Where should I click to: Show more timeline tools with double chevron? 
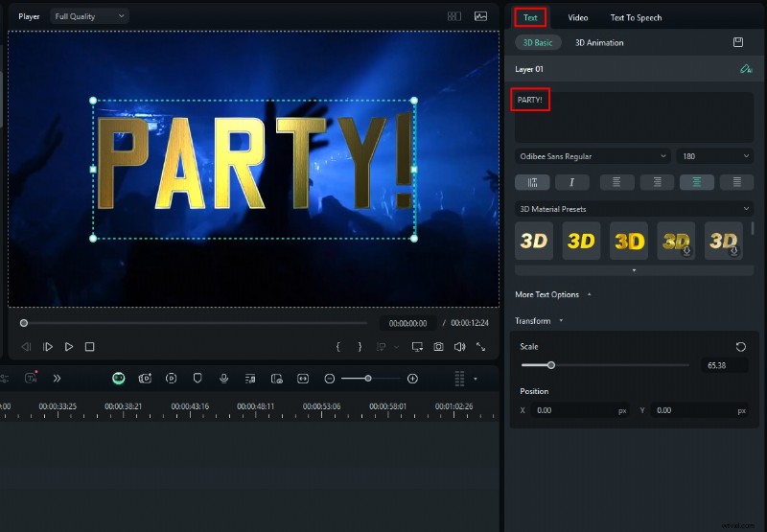57,378
